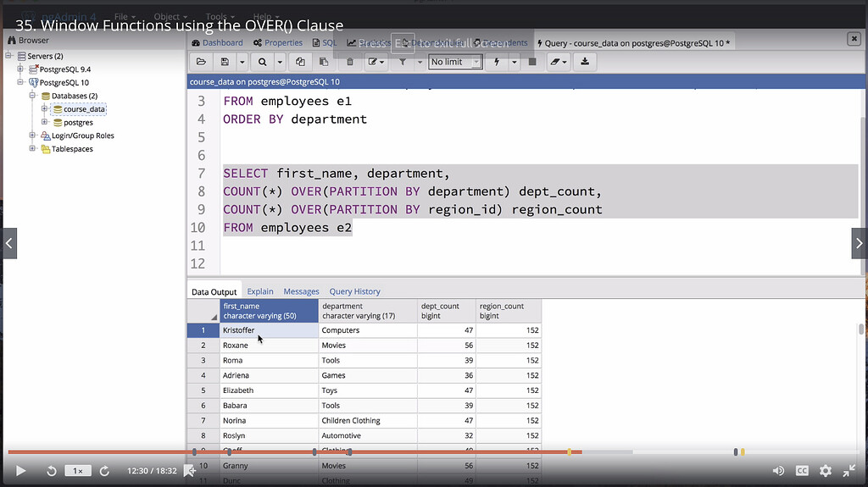Screen dimensions: 868x487
Task: Click the Automotive department cell
Action: [x=368, y=435]
